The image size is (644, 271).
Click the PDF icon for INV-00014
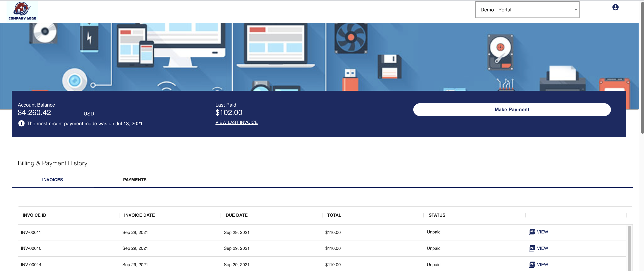coord(532,264)
